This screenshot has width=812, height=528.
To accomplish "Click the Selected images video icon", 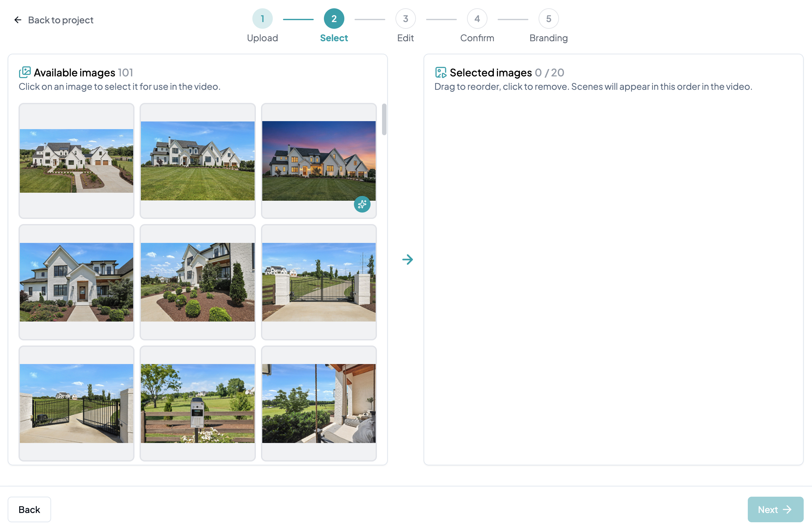I will point(440,72).
